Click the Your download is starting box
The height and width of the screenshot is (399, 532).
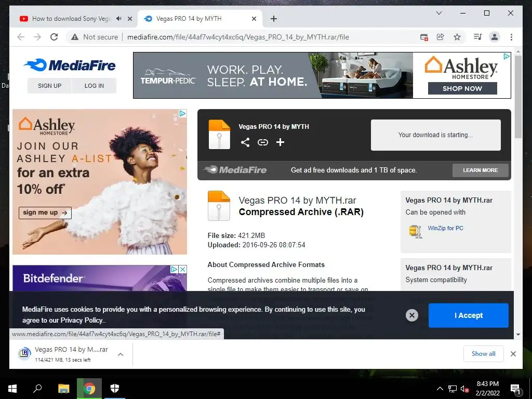click(x=436, y=135)
